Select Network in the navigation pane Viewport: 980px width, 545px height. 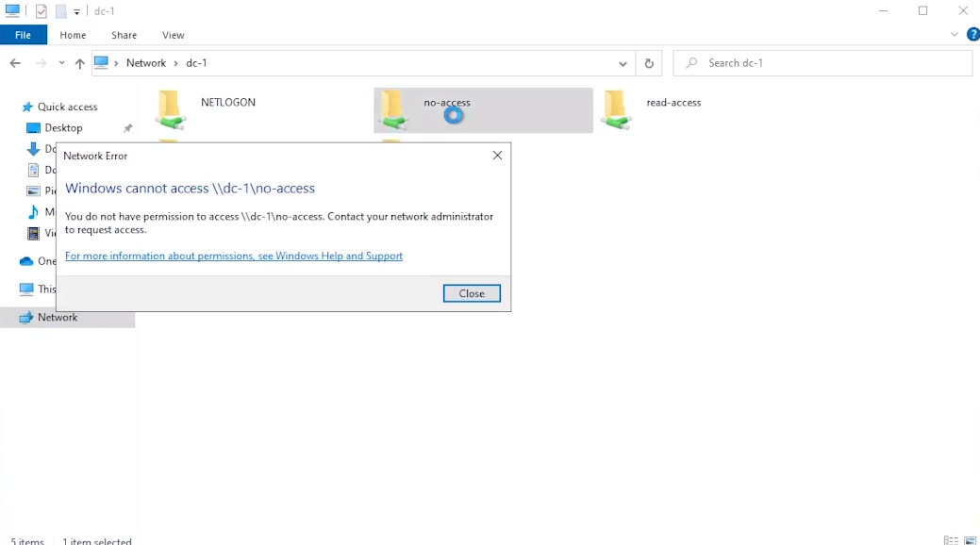58,318
